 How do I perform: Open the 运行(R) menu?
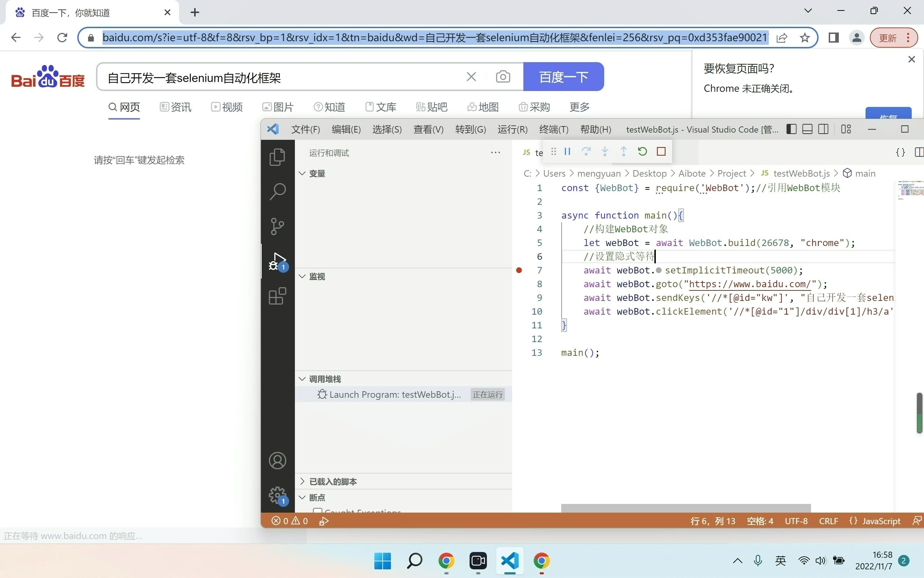pos(513,130)
